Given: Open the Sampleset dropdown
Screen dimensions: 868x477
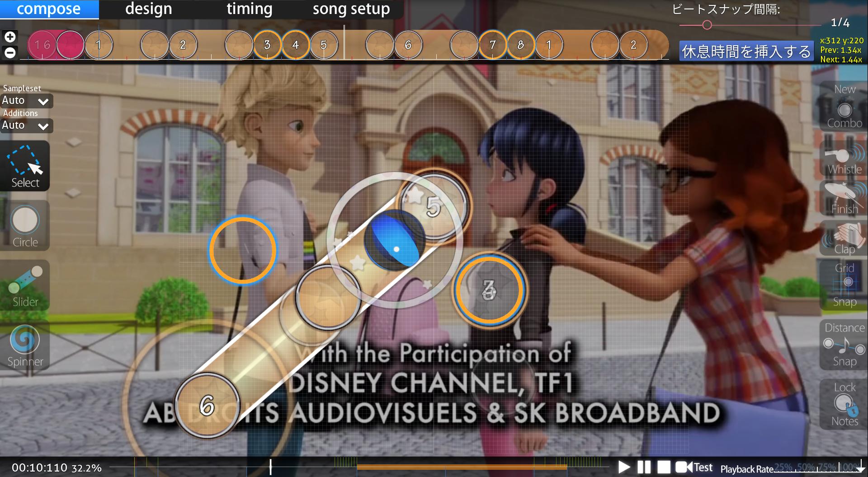Looking at the screenshot, I should click(26, 101).
